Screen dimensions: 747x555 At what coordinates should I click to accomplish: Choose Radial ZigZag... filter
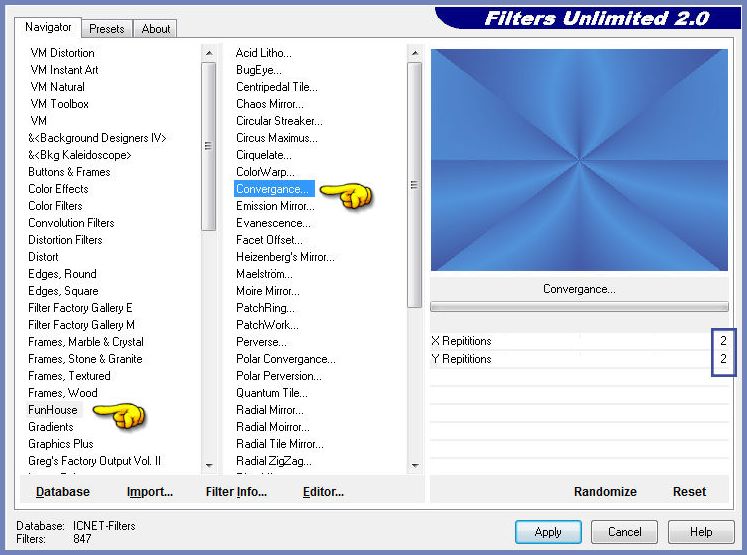pyautogui.click(x=274, y=461)
